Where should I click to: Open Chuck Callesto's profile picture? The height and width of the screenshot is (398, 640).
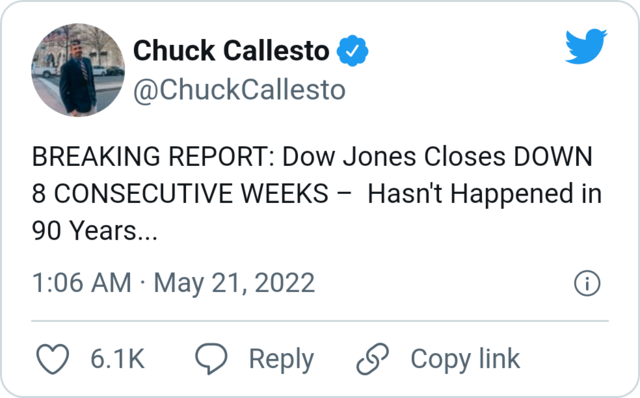tap(78, 70)
